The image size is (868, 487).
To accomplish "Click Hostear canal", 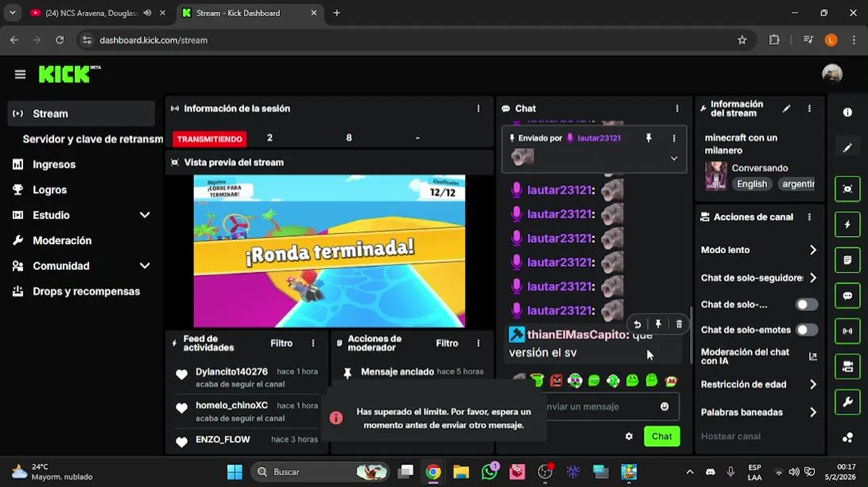I will point(731,436).
